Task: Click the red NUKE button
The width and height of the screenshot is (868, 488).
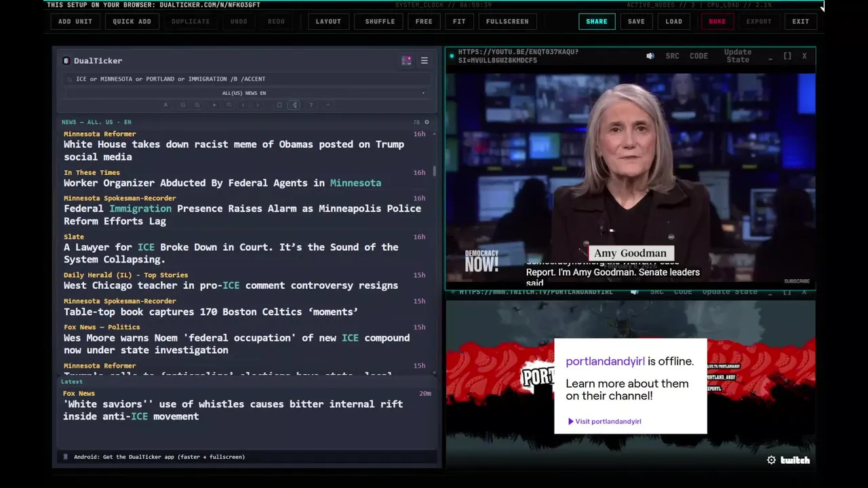Action: [x=717, y=21]
